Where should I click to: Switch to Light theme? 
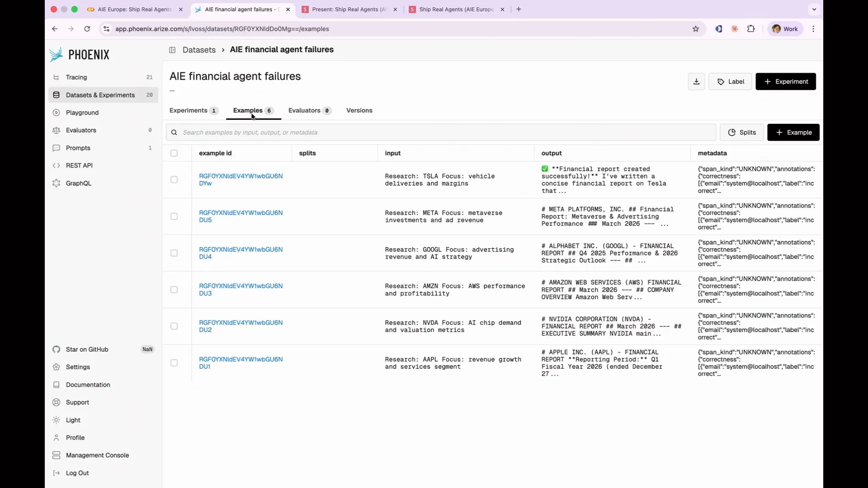tap(103, 420)
